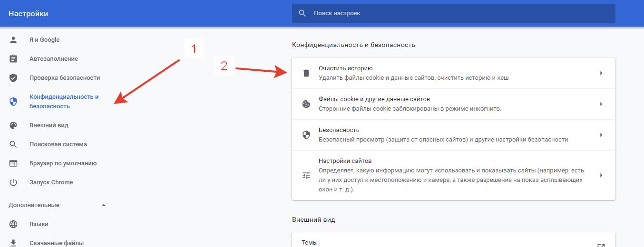Click the shield checkmark icon for Проверка безопасности
The width and height of the screenshot is (644, 247).
13,78
